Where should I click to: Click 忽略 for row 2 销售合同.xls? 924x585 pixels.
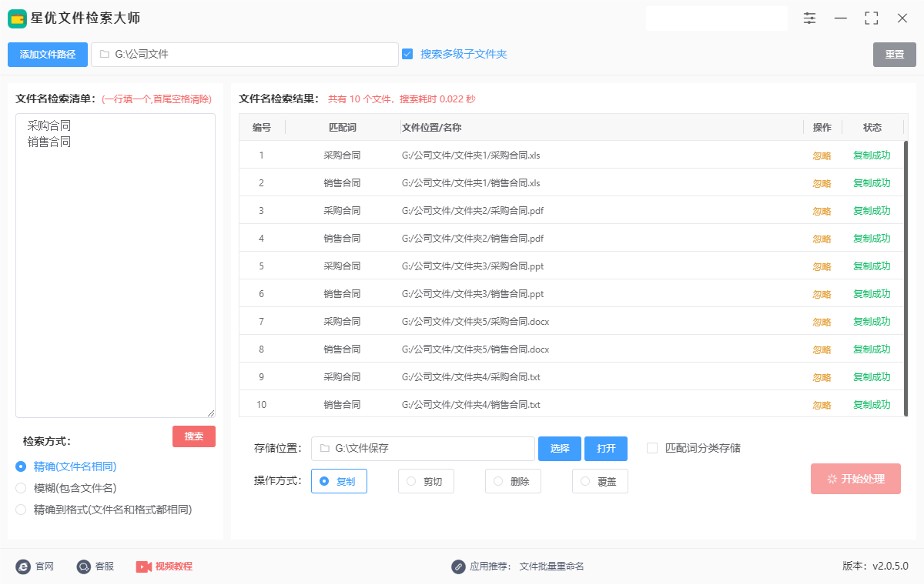tap(822, 183)
